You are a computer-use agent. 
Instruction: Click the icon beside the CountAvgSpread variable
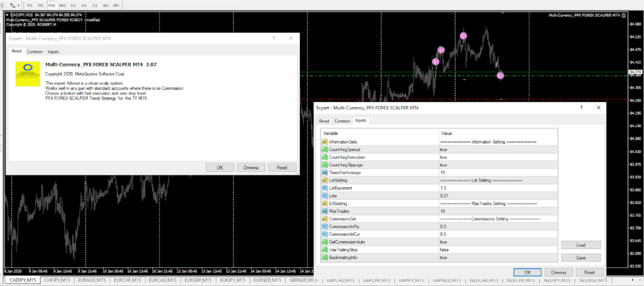(x=325, y=150)
